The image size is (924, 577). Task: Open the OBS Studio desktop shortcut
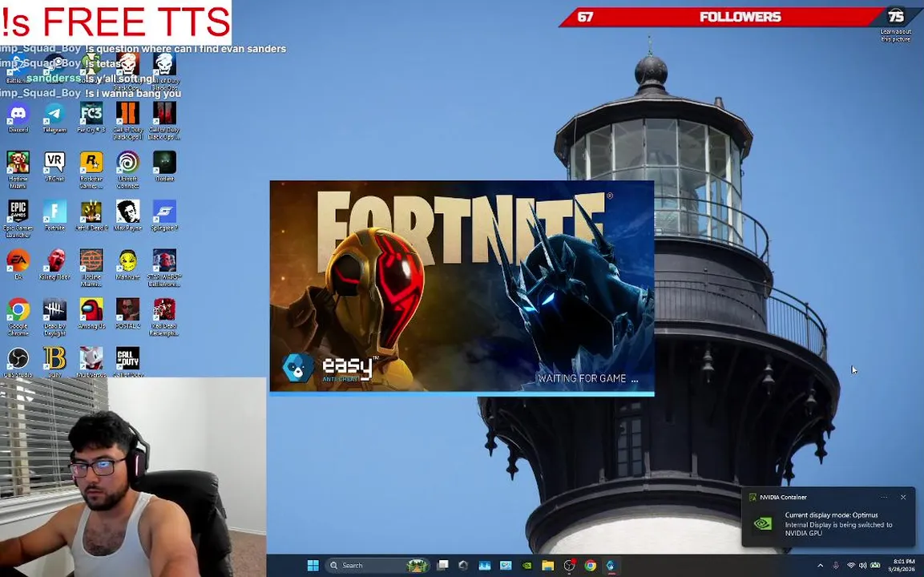click(x=18, y=362)
